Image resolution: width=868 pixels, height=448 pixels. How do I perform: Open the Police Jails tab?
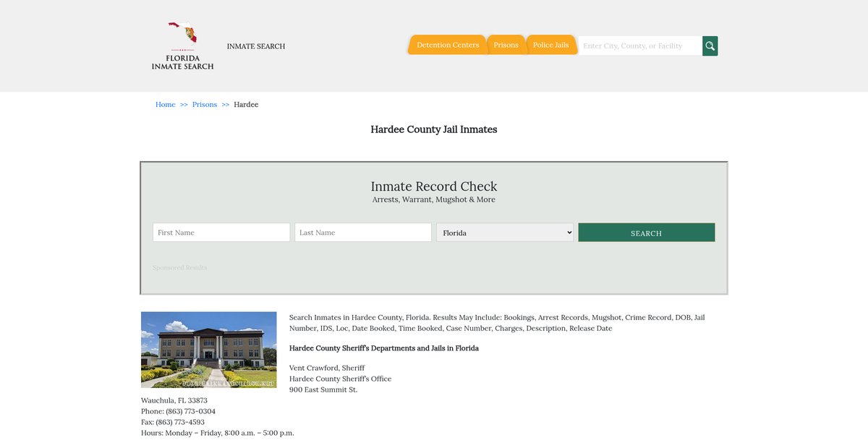coord(550,45)
